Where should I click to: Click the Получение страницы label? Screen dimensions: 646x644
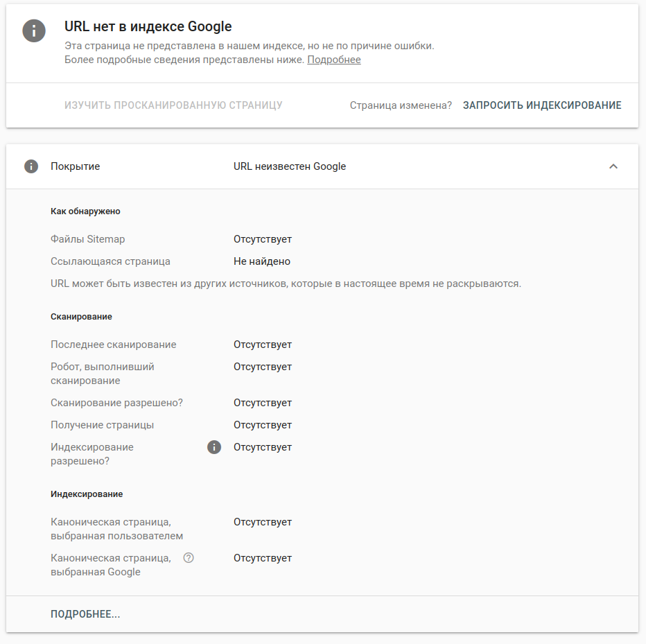click(x=102, y=425)
